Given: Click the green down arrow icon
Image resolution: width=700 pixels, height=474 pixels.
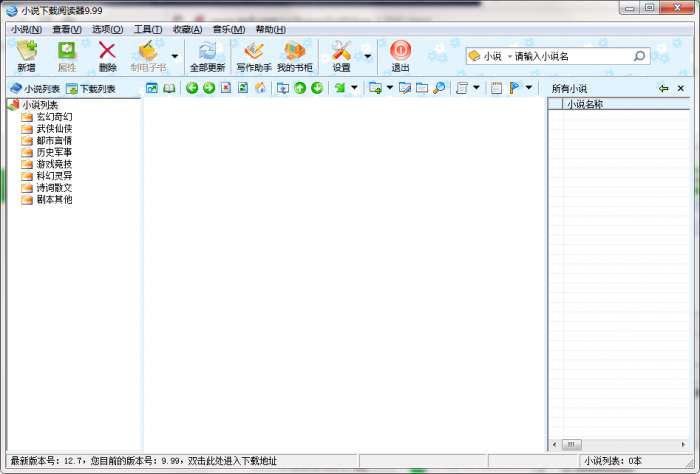Looking at the screenshot, I should point(317,88).
